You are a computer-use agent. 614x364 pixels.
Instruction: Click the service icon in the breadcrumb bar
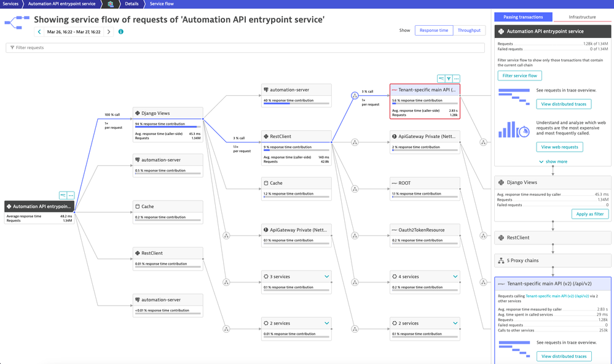111,4
